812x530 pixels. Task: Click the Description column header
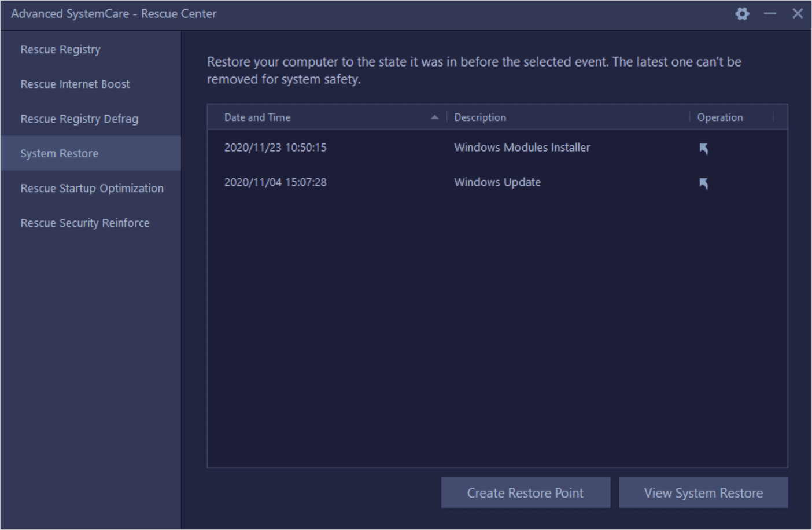[568, 117]
